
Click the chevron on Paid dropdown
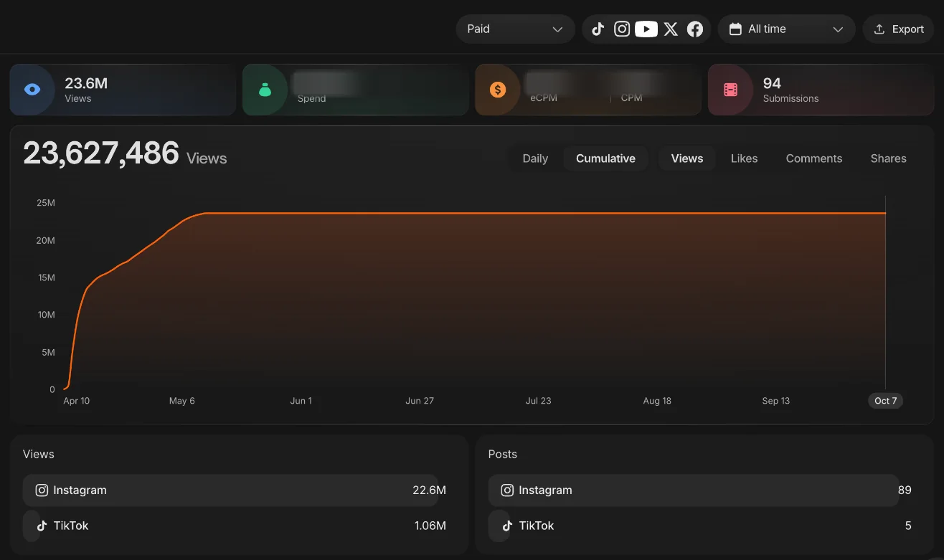coord(557,29)
